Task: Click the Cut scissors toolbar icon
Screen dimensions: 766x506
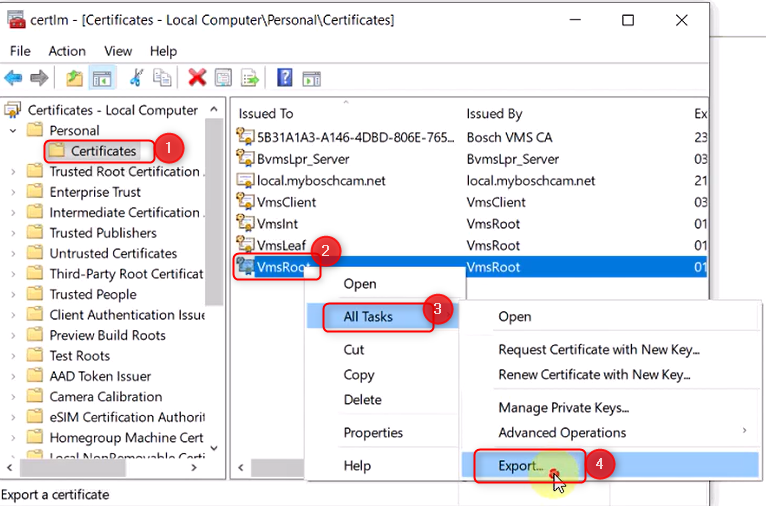Action: coord(137,78)
